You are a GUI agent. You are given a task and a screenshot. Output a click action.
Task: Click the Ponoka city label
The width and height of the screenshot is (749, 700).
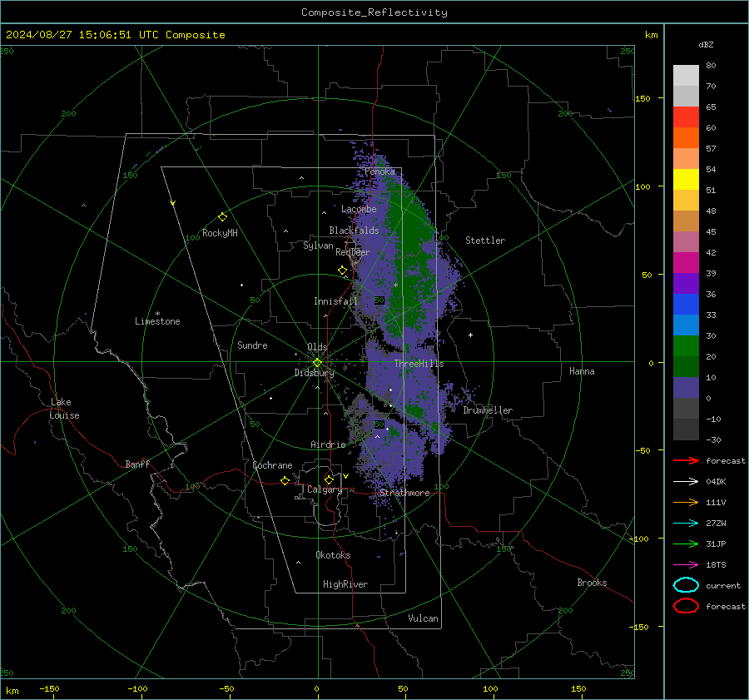(379, 171)
